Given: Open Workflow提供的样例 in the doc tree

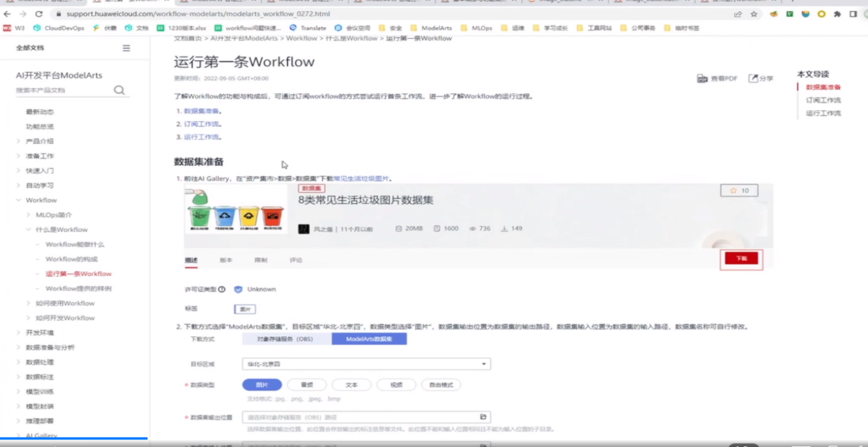Looking at the screenshot, I should click(78, 289).
